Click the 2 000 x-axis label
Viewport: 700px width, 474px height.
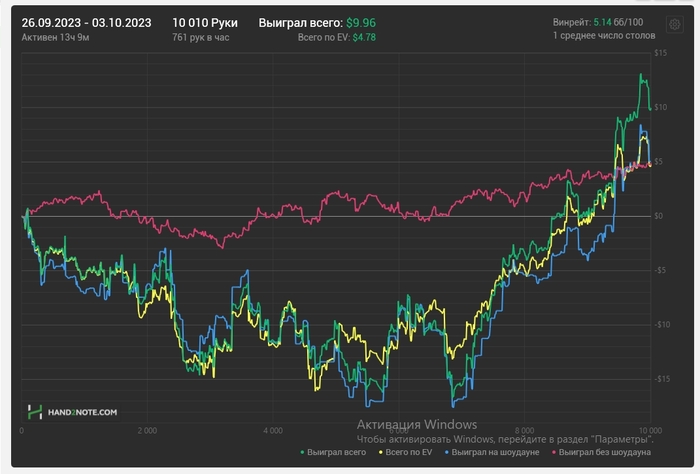pos(147,431)
